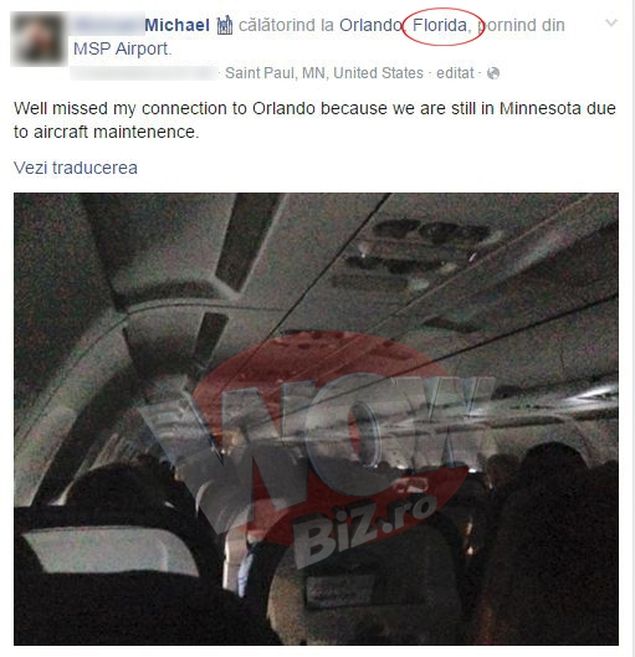
Task: Open Saint Paul, MN, United States location
Action: [x=324, y=73]
